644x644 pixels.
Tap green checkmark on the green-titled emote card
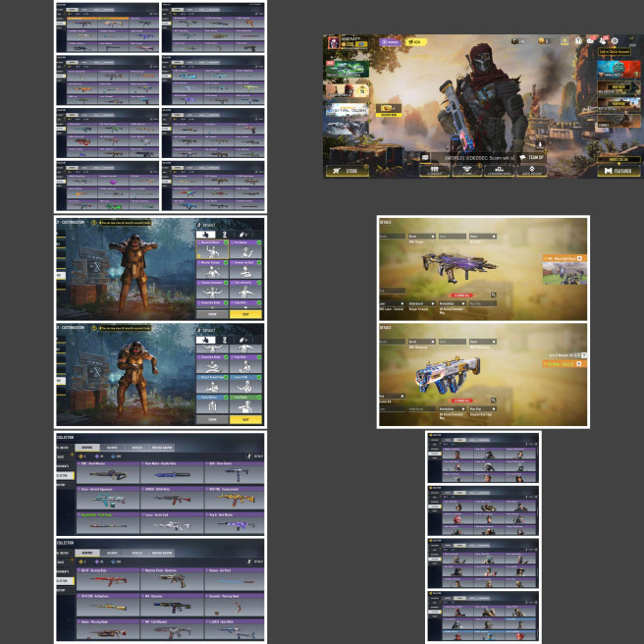click(x=259, y=398)
